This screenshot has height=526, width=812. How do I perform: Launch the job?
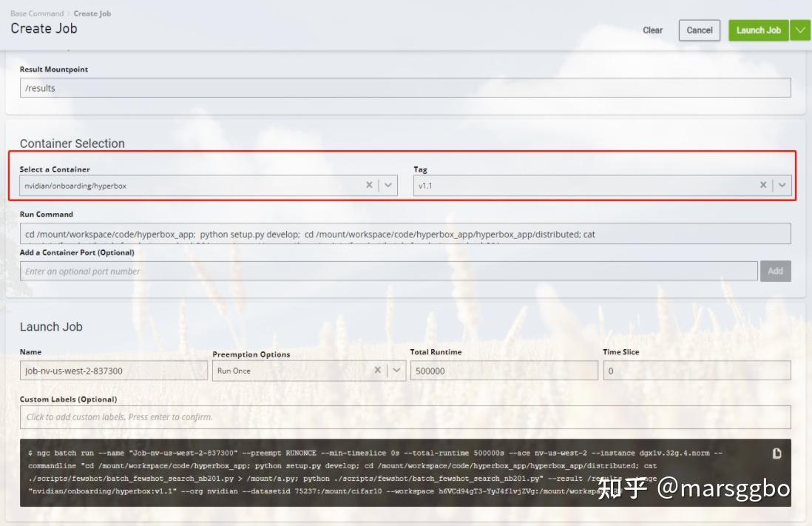pyautogui.click(x=758, y=30)
